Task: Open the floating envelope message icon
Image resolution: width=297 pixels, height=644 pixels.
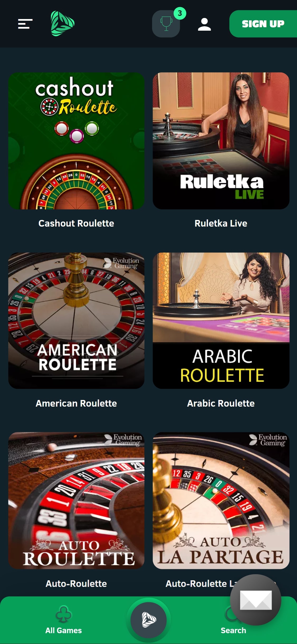Action: (256, 600)
